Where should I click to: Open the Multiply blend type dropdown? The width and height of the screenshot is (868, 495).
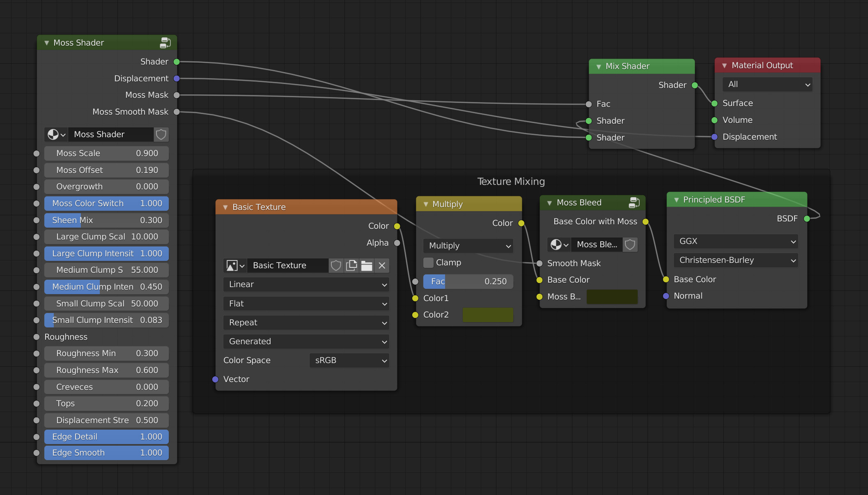tap(468, 246)
